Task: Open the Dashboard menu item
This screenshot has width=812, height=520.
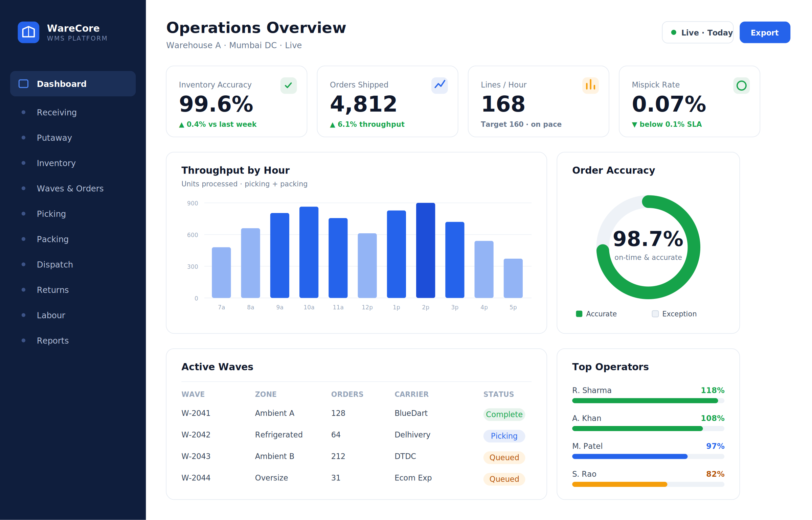Action: click(73, 84)
